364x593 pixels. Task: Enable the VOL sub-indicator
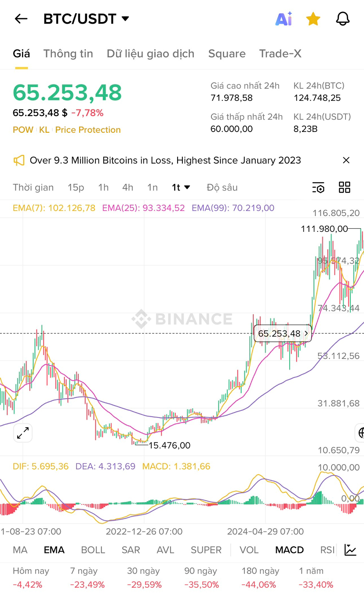pyautogui.click(x=249, y=550)
